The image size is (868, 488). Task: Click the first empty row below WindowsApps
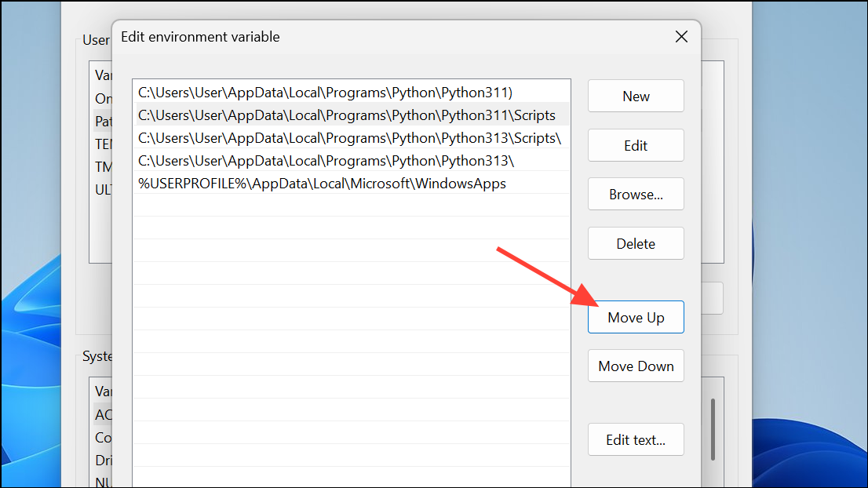(x=351, y=206)
